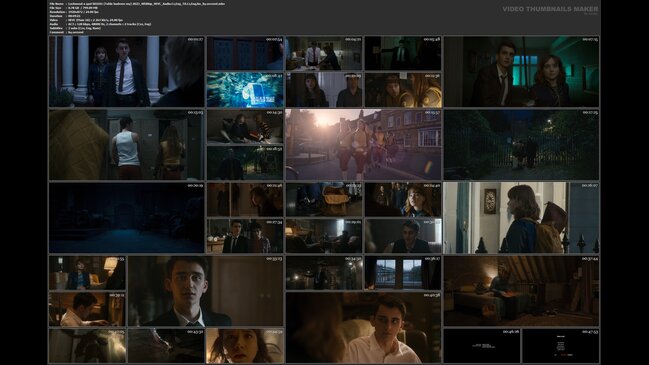Open frame of suited man beside boy
This screenshot has height=365, width=649.
pyautogui.click(x=245, y=236)
